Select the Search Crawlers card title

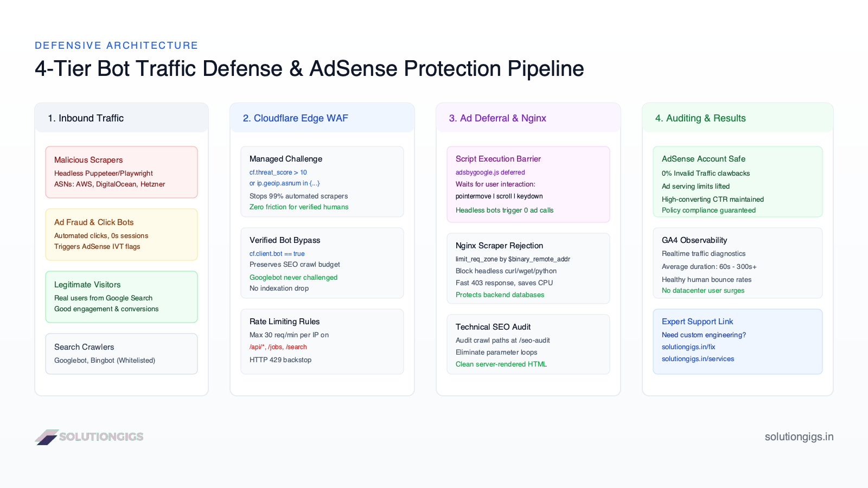coord(84,347)
